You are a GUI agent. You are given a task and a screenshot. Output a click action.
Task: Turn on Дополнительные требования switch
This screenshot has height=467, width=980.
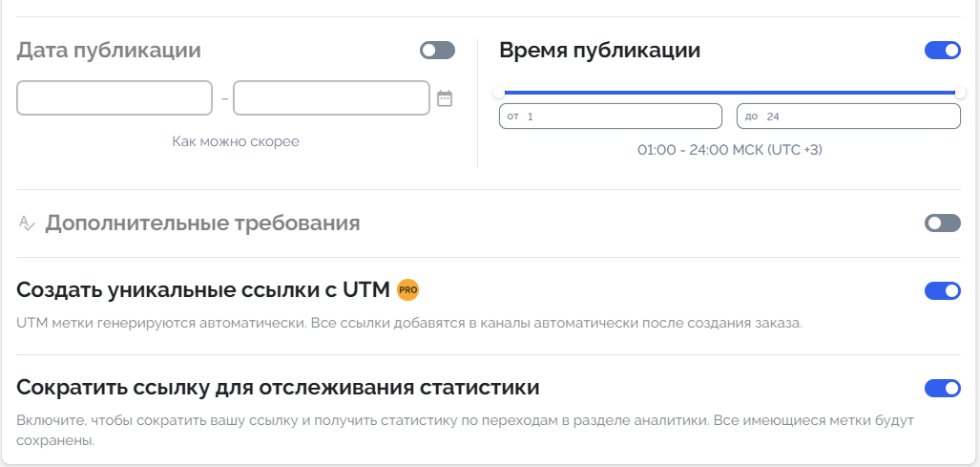click(942, 223)
